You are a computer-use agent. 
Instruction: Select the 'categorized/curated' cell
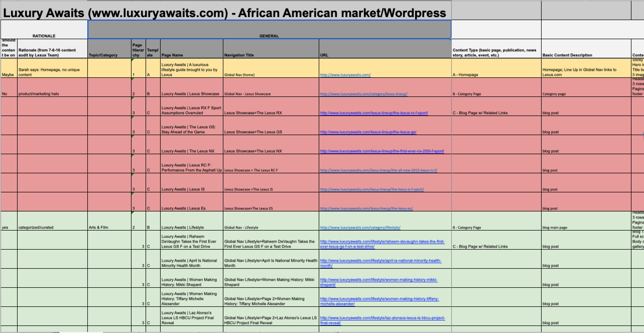coord(52,221)
